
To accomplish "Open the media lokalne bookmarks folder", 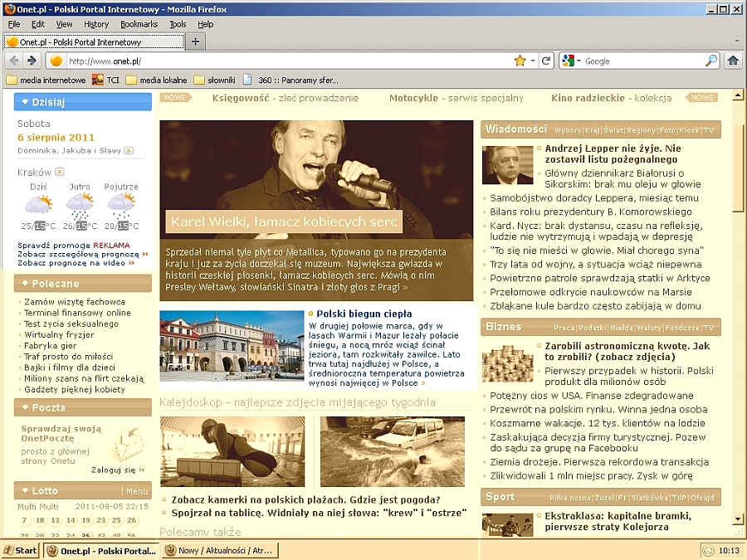I will click(x=156, y=80).
